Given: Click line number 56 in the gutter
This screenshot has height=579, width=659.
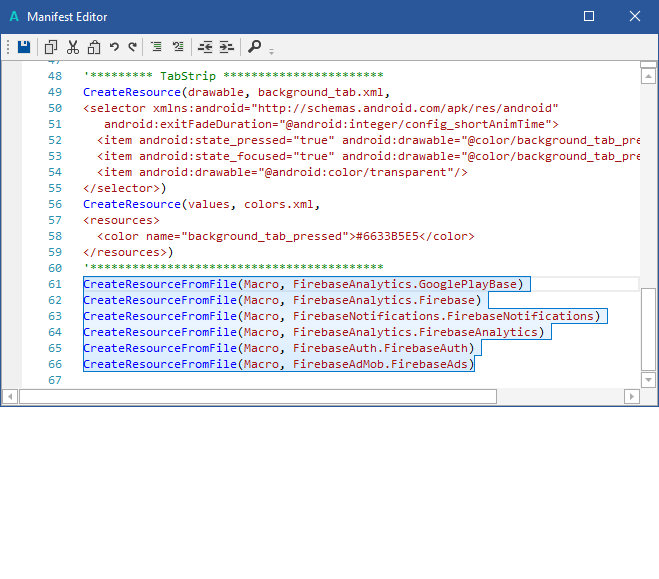Looking at the screenshot, I should click(55, 204).
